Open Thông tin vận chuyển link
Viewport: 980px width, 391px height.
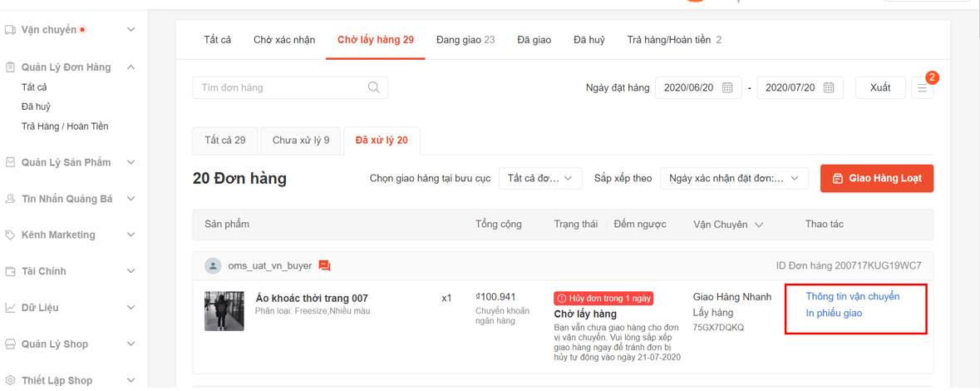tap(852, 296)
